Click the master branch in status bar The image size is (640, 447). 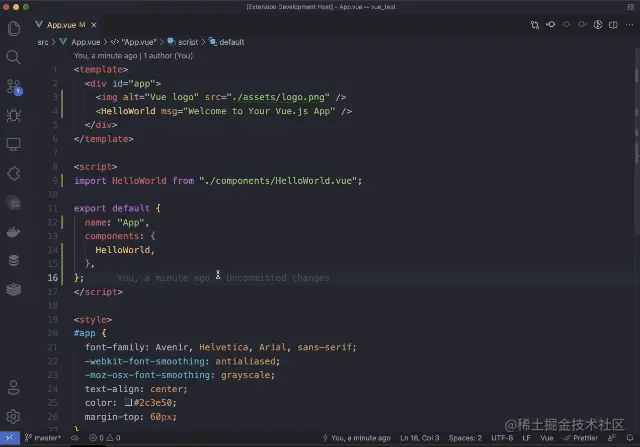[x=43, y=438]
